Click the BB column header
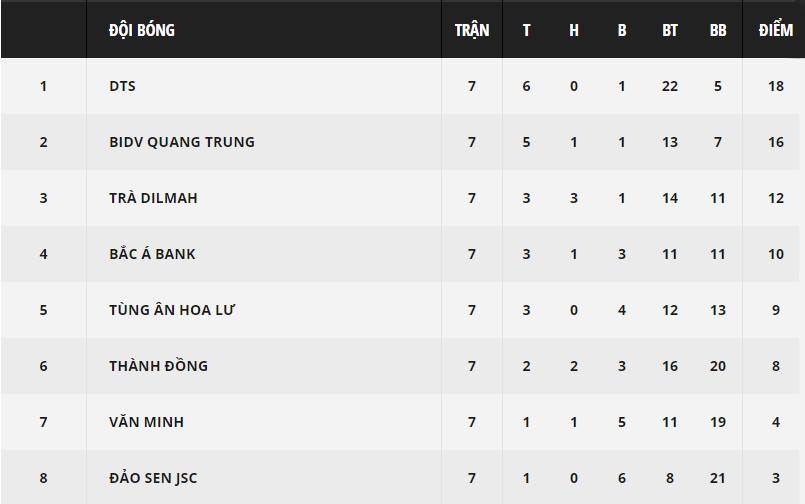This screenshot has height=504, width=805. tap(718, 30)
